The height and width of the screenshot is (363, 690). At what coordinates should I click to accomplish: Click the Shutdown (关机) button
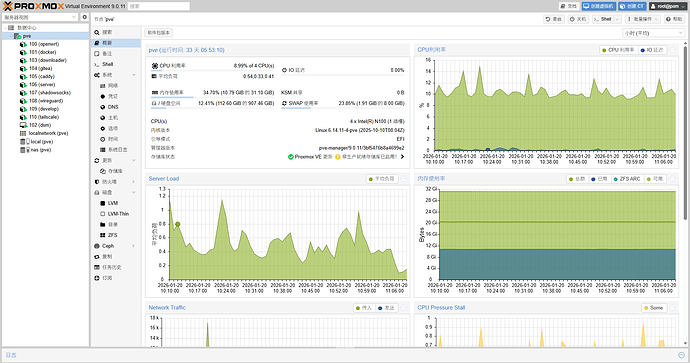coord(578,19)
